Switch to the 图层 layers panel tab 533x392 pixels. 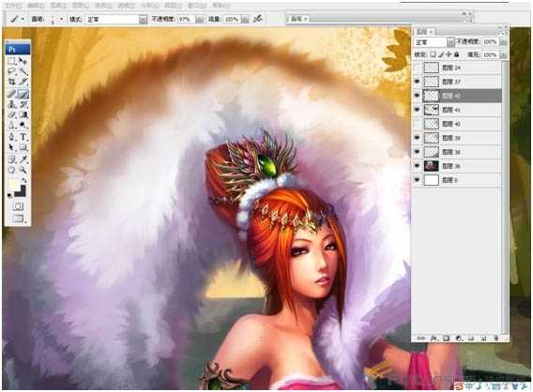(x=422, y=31)
